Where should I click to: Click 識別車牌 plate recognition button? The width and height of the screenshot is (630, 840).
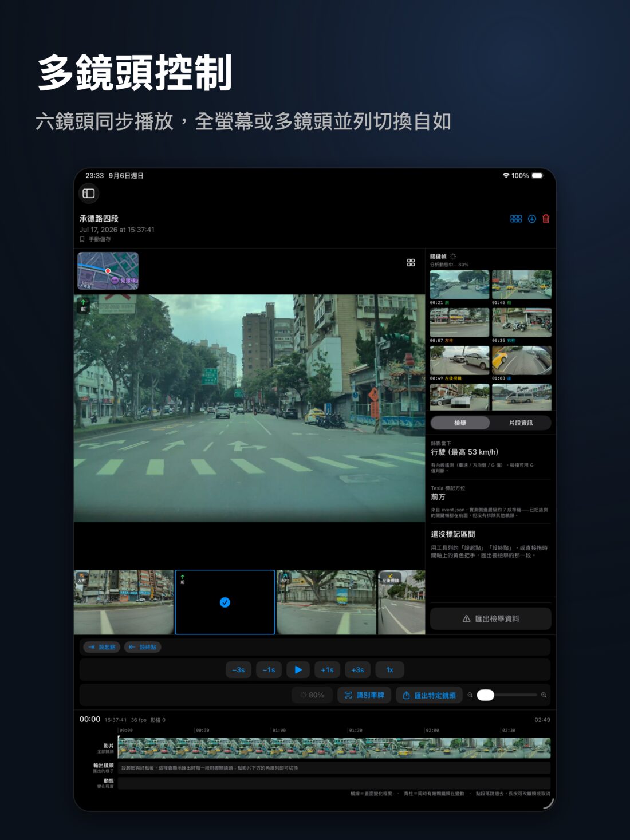point(364,695)
